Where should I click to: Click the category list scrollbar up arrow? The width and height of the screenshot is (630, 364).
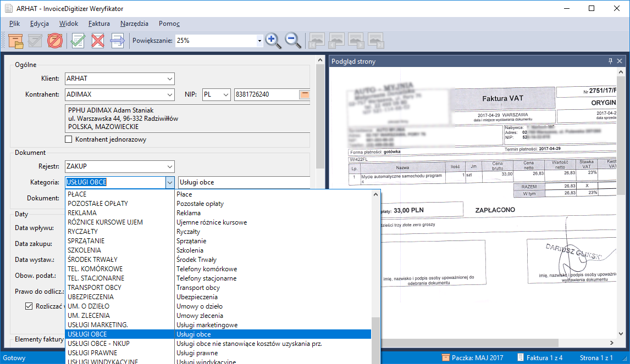point(376,194)
